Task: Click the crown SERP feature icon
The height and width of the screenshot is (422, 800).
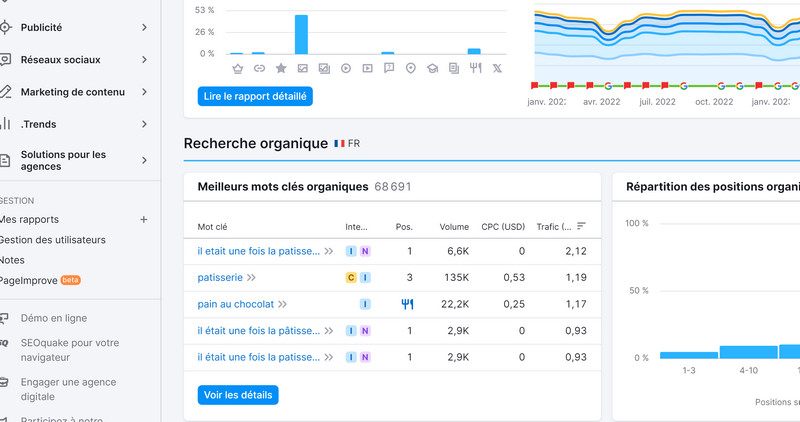Action: [x=237, y=68]
